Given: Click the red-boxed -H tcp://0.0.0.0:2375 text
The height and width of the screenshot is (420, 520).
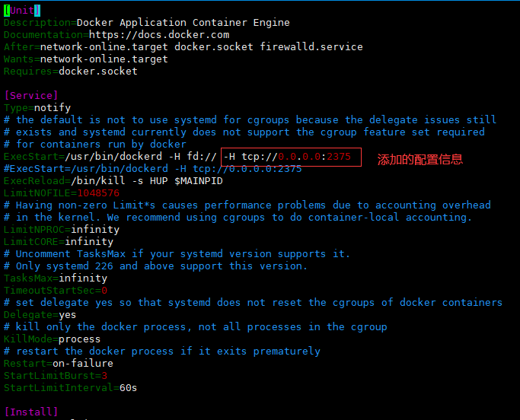Looking at the screenshot, I should 286,157.
